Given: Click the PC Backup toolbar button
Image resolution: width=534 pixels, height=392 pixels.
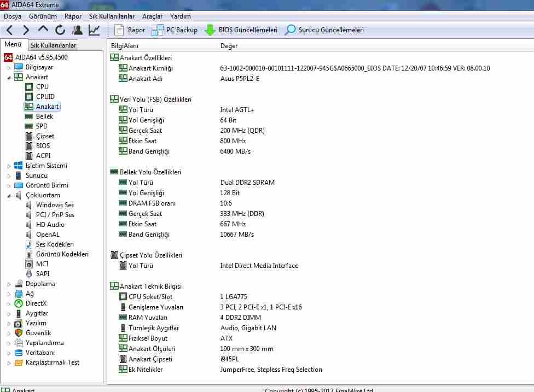Looking at the screenshot, I should point(175,30).
